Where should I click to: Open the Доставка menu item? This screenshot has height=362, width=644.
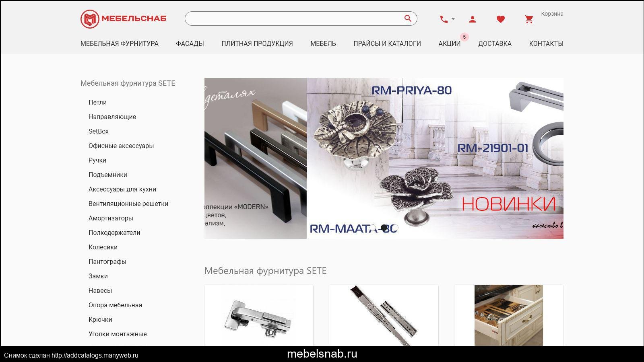tap(495, 43)
